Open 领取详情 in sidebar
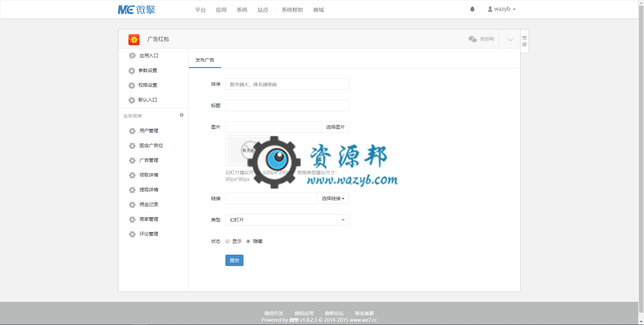This screenshot has height=325, width=644. pyautogui.click(x=149, y=175)
